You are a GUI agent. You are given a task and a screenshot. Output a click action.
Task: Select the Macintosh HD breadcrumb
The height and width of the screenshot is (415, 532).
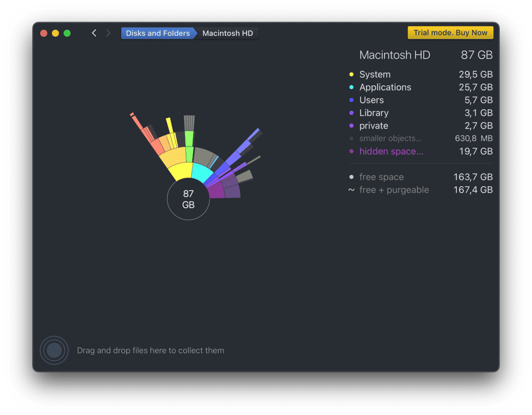tap(227, 33)
